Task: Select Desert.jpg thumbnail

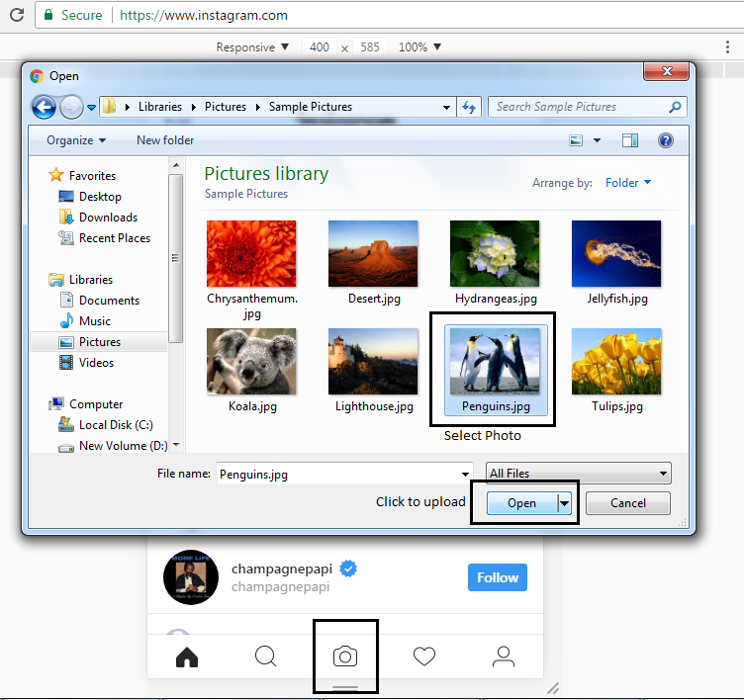Action: [x=373, y=254]
